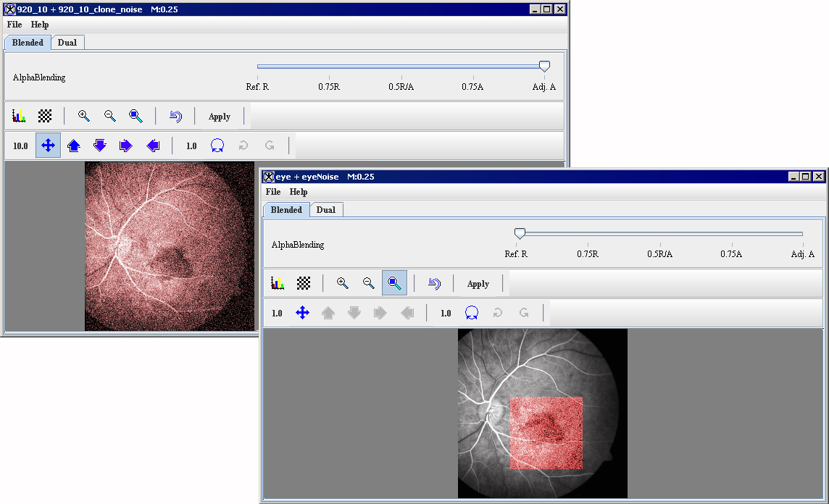Zoom out in the eye + eyeNoise window
Screen dimensions: 829x504
coord(368,283)
